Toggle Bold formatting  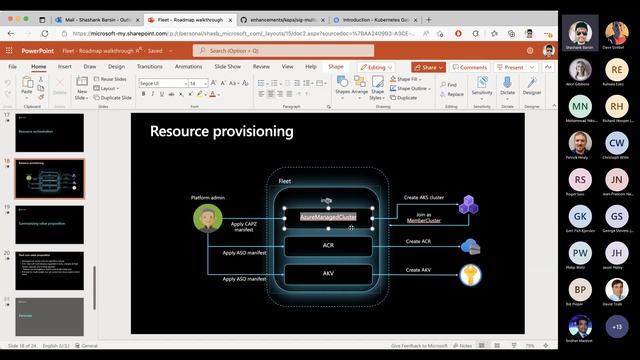143,94
